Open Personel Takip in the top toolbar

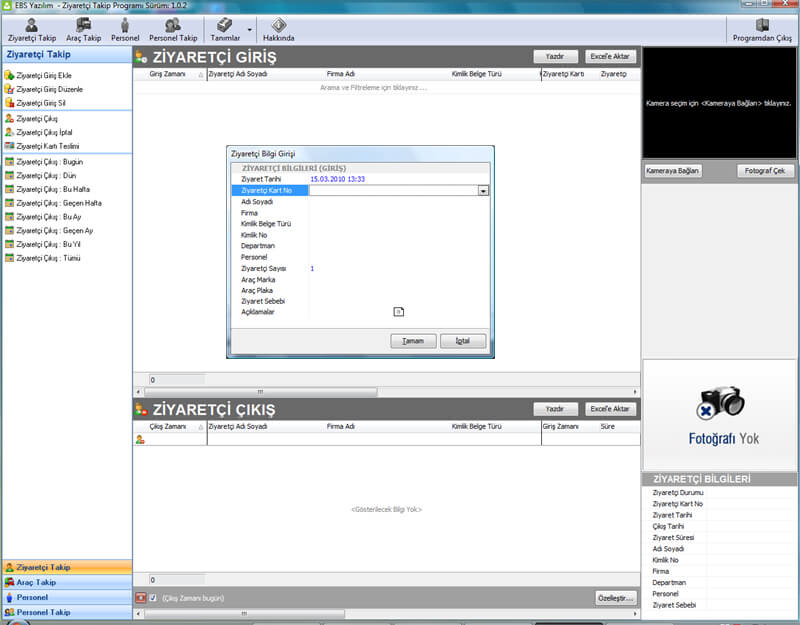(x=173, y=28)
